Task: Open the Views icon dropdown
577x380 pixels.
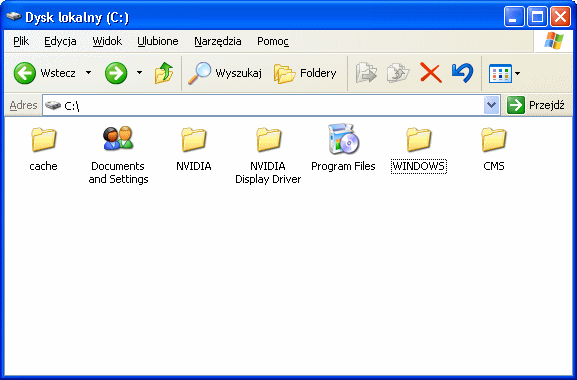Action: 504,73
